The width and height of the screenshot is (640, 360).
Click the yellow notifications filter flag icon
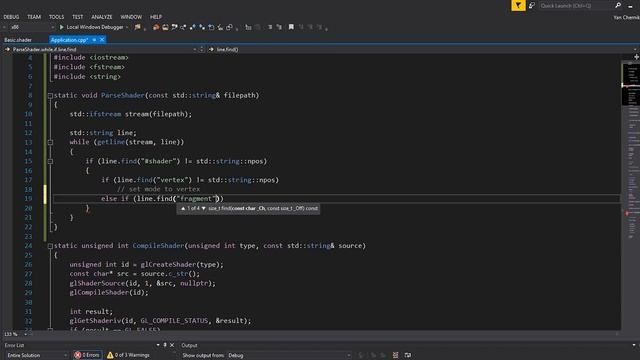click(x=518, y=5)
